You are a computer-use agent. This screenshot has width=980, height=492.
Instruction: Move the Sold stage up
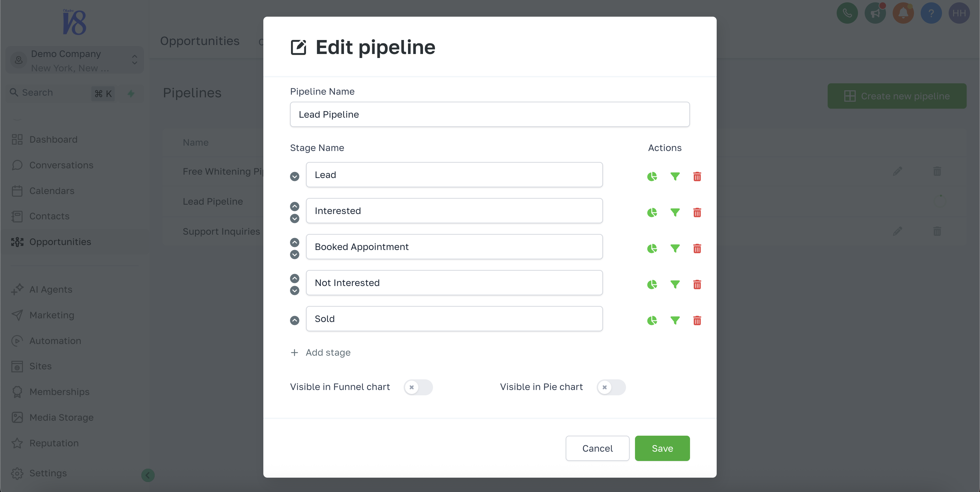(294, 320)
